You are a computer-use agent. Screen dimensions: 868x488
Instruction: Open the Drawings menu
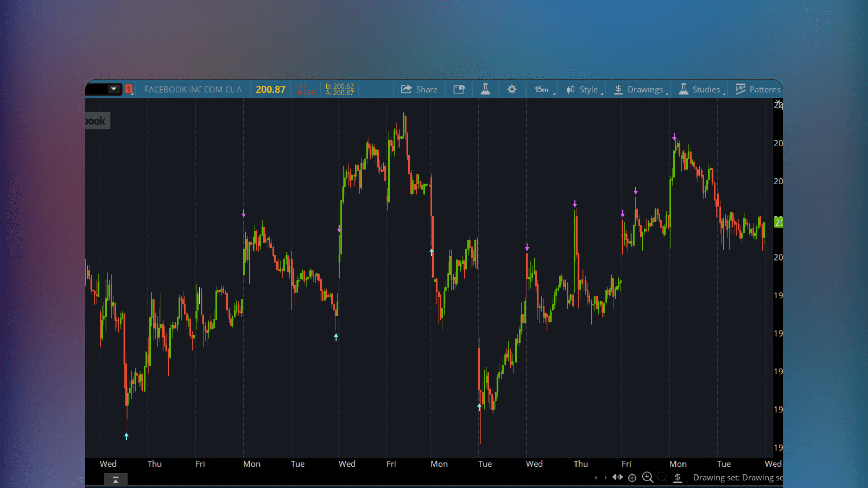pyautogui.click(x=639, y=89)
